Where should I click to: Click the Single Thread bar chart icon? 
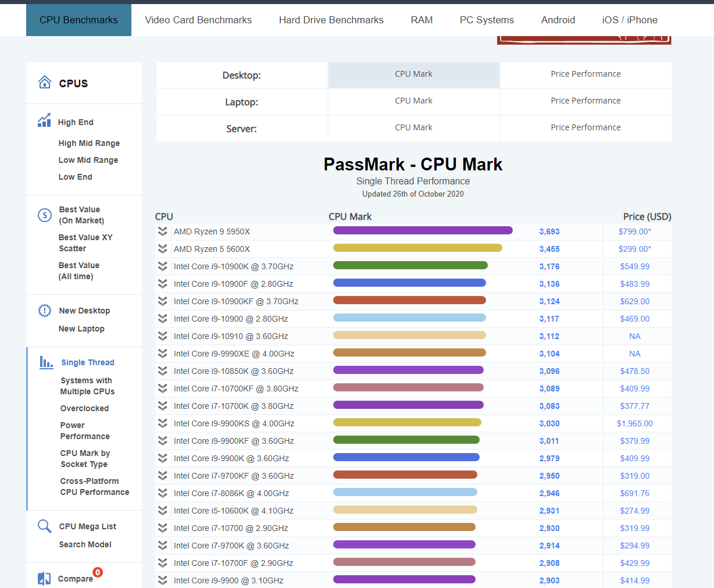coord(47,362)
